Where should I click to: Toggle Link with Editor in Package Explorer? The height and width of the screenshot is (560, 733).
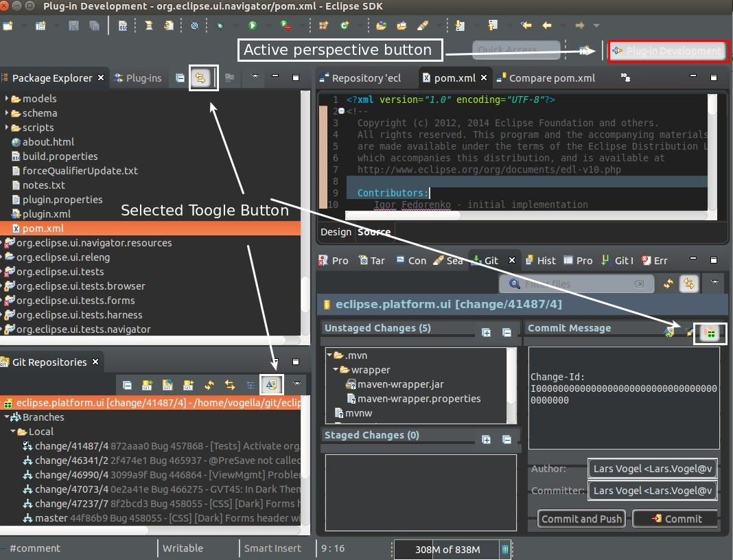[x=200, y=78]
